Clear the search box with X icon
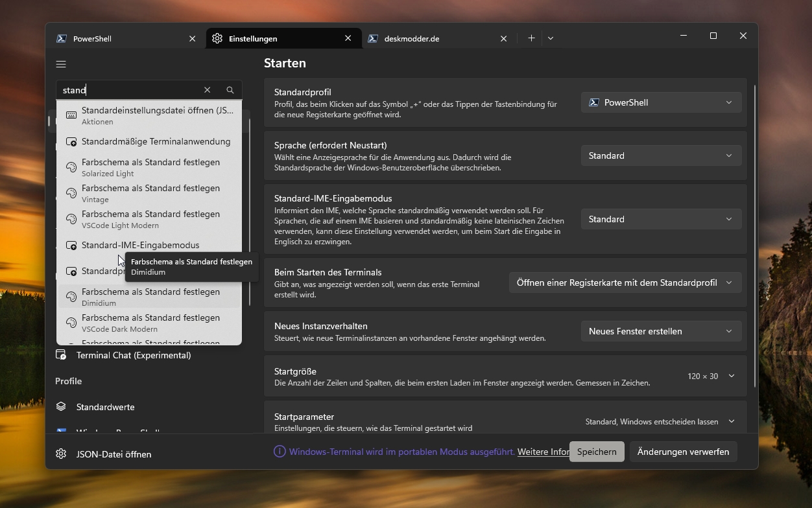812x508 pixels. 208,90
